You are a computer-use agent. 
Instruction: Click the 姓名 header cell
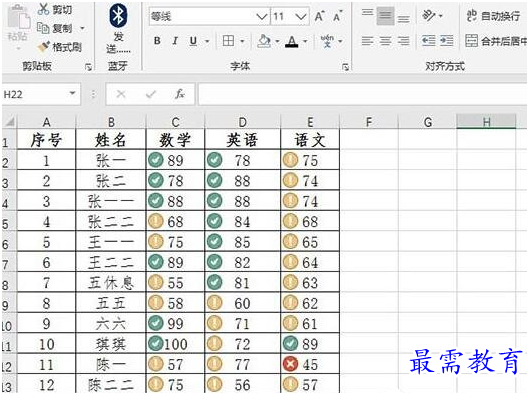111,140
